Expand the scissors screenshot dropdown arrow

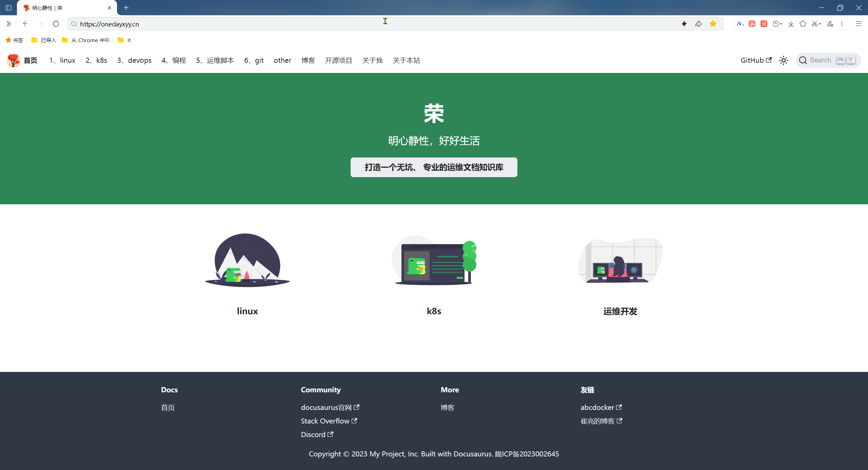tap(820, 24)
